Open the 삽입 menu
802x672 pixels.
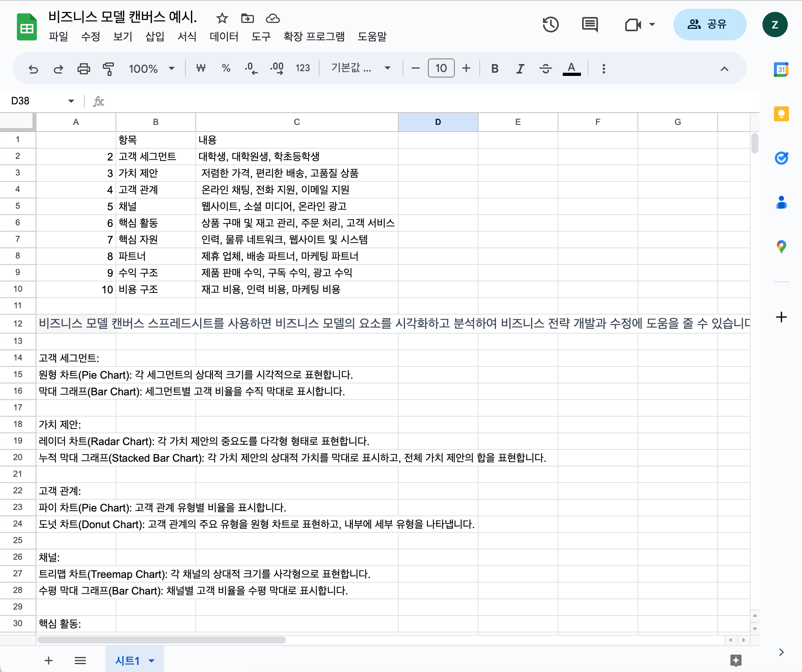point(155,37)
